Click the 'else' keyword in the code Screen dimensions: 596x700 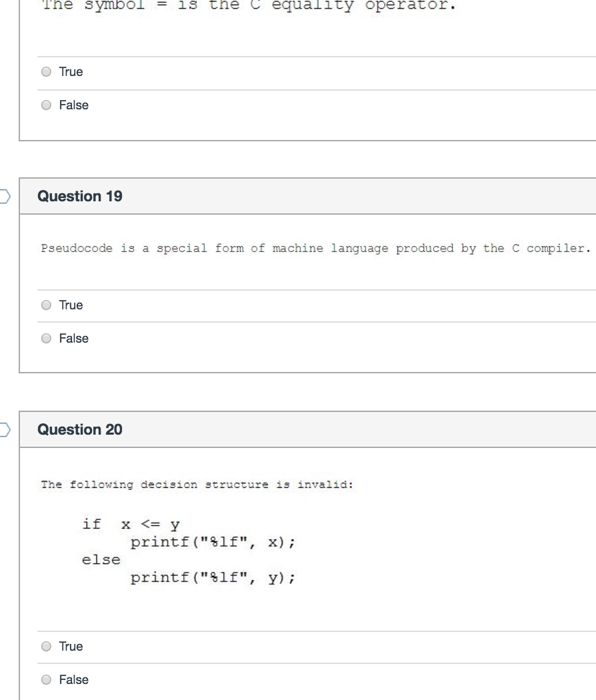point(101,560)
